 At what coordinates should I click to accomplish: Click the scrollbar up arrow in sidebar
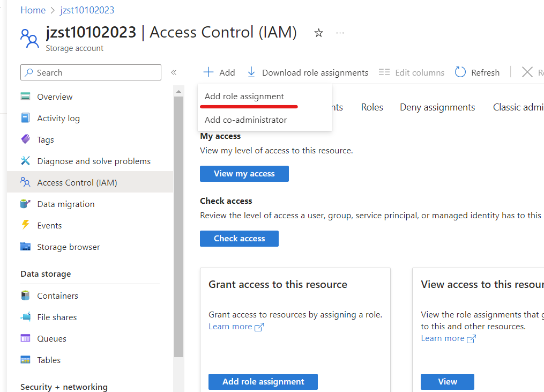178,92
